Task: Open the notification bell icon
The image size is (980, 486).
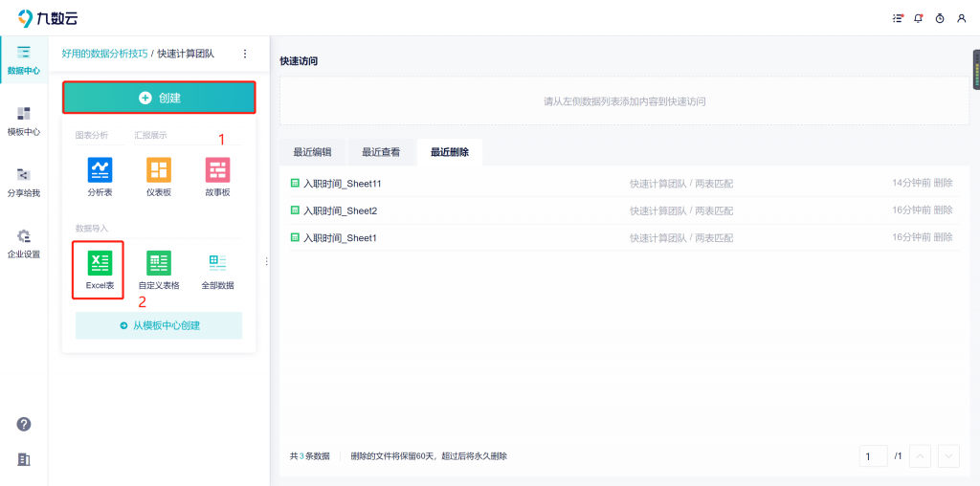Action: click(x=919, y=18)
